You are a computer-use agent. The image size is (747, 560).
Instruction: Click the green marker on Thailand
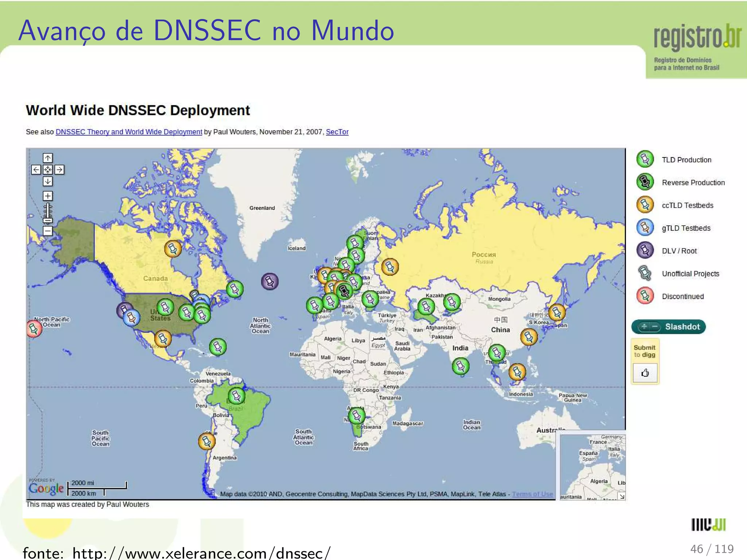click(x=497, y=353)
